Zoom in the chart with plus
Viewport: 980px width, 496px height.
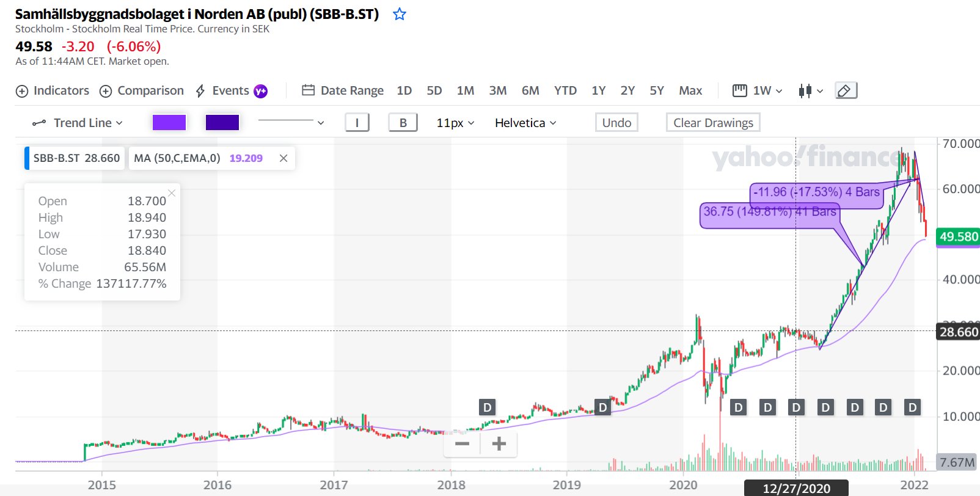[499, 443]
